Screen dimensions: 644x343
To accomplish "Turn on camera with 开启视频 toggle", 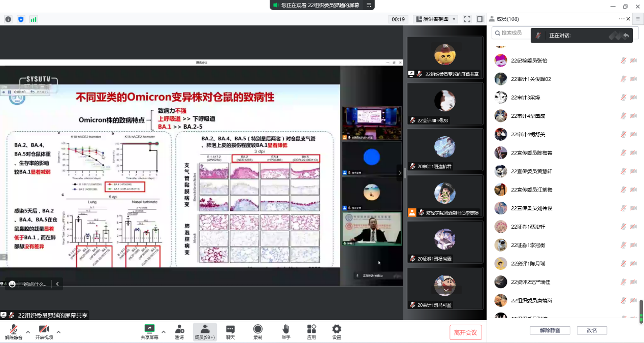I will point(43,331).
